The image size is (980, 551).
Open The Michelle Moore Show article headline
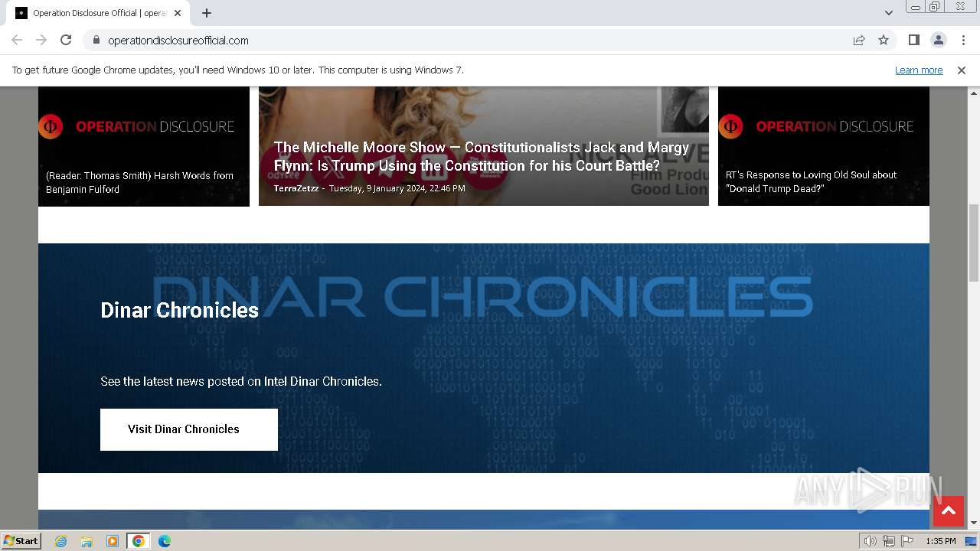click(x=482, y=156)
